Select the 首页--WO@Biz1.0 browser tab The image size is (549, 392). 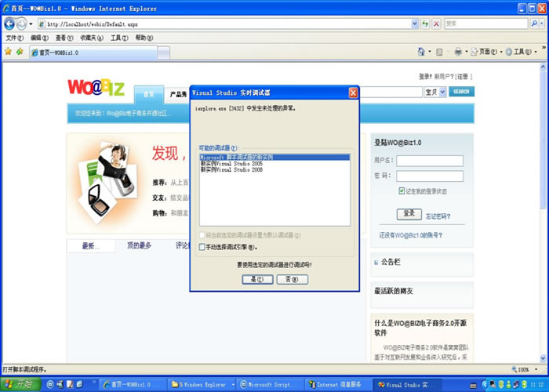tap(93, 53)
